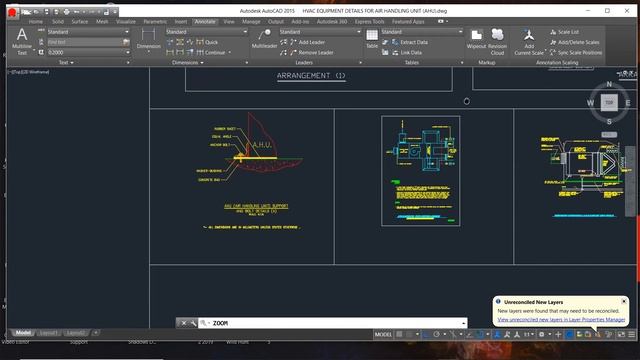Click the Customization menu icon in status bar
This screenshot has width=640, height=360.
point(631,334)
